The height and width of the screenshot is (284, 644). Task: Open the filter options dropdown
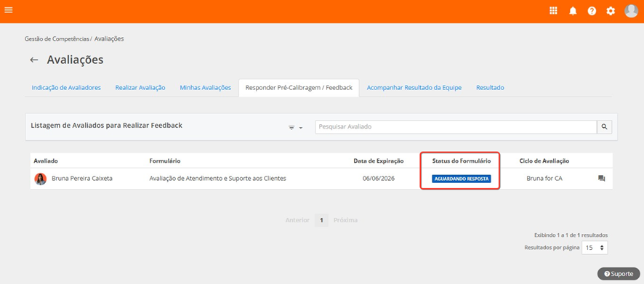click(x=295, y=128)
